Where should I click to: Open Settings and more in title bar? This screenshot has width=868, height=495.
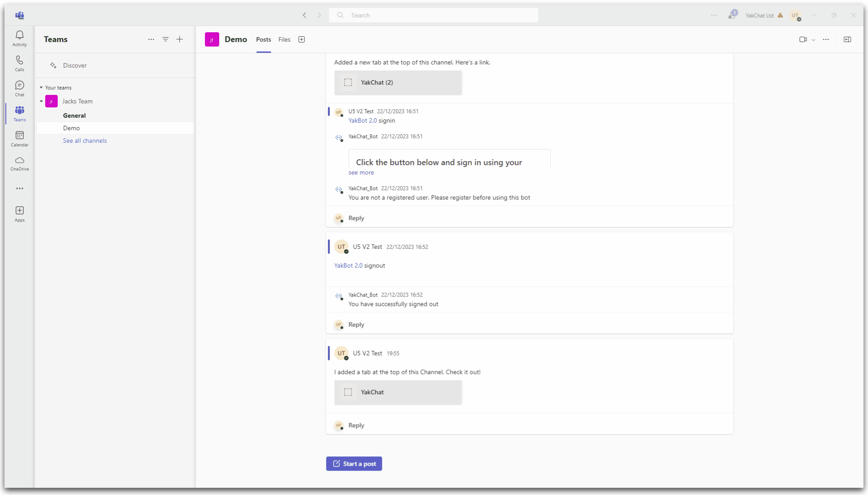[714, 15]
